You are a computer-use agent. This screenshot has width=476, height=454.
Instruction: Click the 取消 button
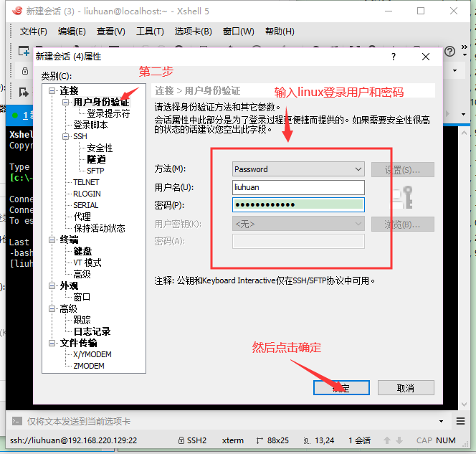tap(406, 388)
